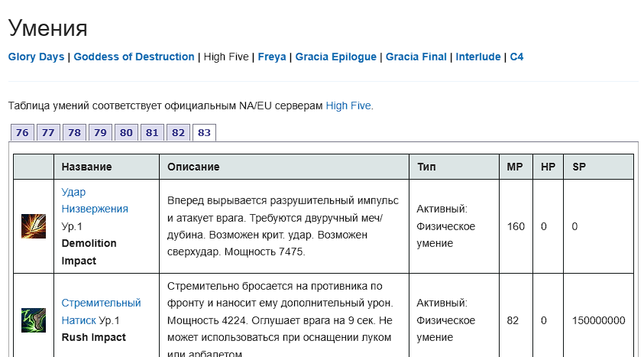Show the level 80 skills tab
The width and height of the screenshot is (644, 357).
coord(126,132)
